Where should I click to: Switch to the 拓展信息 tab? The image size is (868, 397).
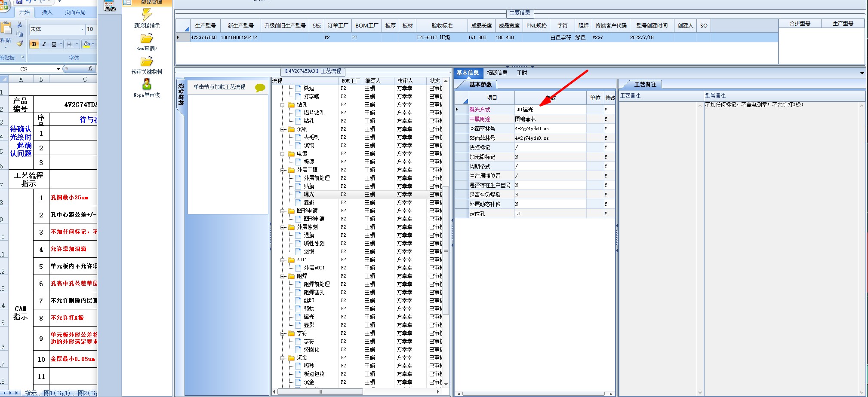pos(497,73)
